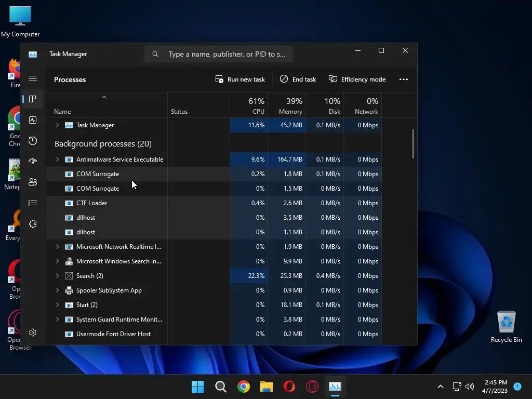
Task: Click End task
Action: point(298,79)
